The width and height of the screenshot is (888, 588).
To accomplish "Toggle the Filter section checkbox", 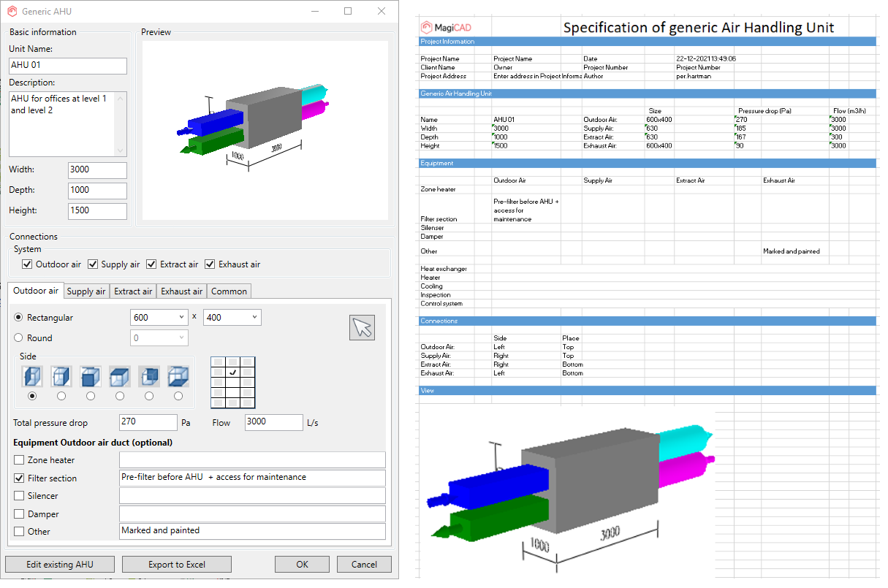I will (19, 478).
